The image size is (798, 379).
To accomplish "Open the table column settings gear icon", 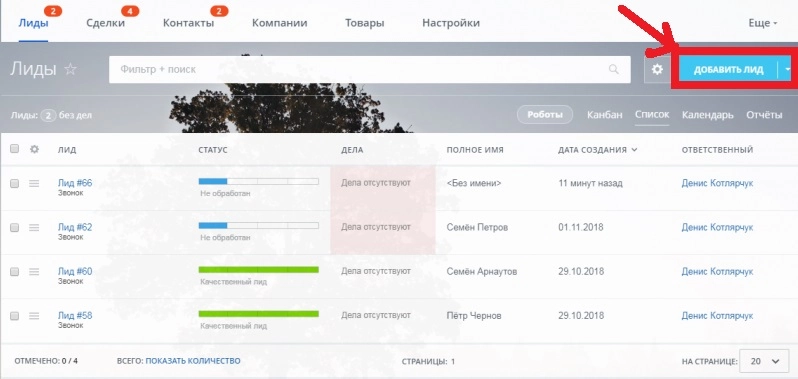I will (34, 149).
